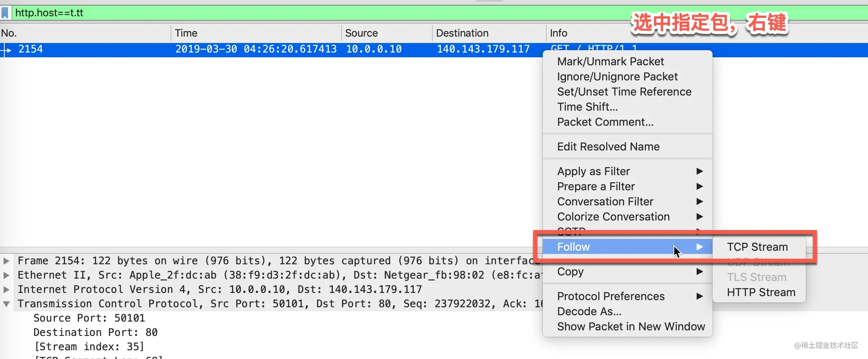868x359 pixels.
Task: Expand the Frame 2154 details tree row
Action: 6,261
